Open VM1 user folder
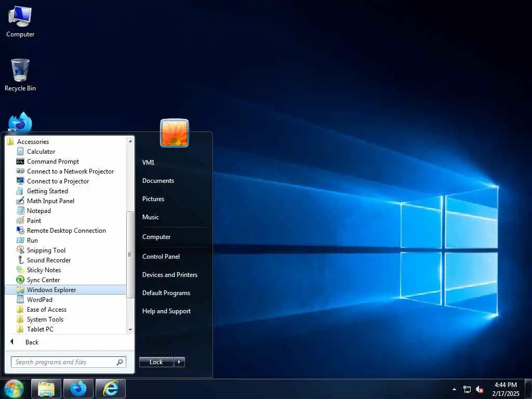 (148, 163)
